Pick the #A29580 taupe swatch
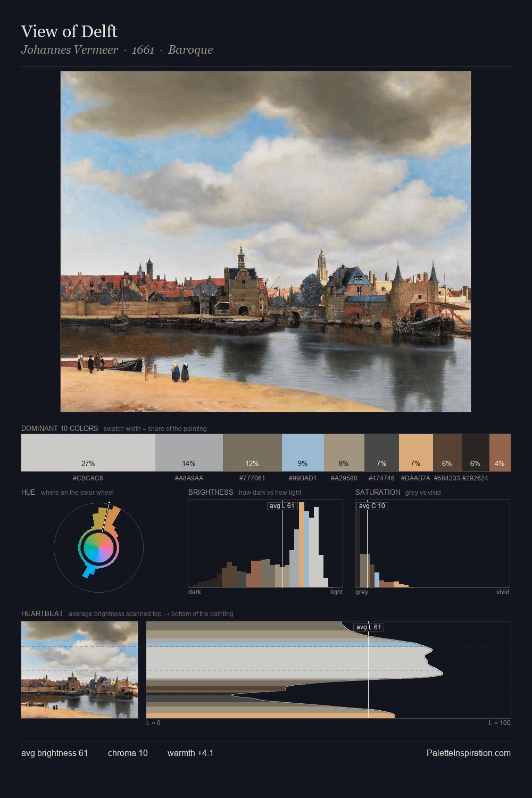Image resolution: width=532 pixels, height=798 pixels. pyautogui.click(x=344, y=453)
